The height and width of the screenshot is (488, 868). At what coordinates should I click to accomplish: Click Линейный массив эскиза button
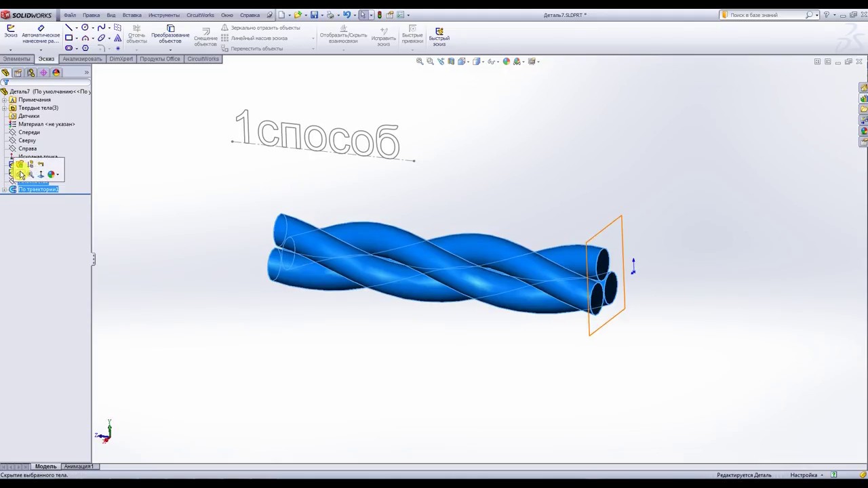pos(254,38)
